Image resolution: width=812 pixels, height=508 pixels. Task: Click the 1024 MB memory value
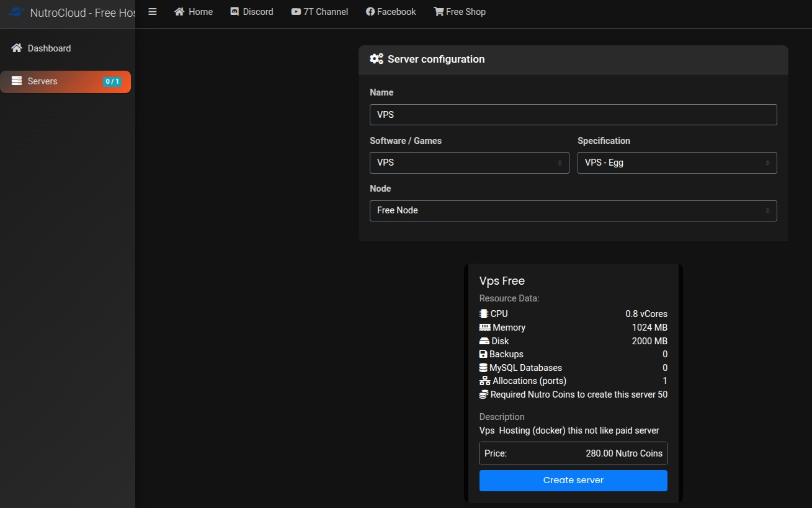[x=649, y=328]
